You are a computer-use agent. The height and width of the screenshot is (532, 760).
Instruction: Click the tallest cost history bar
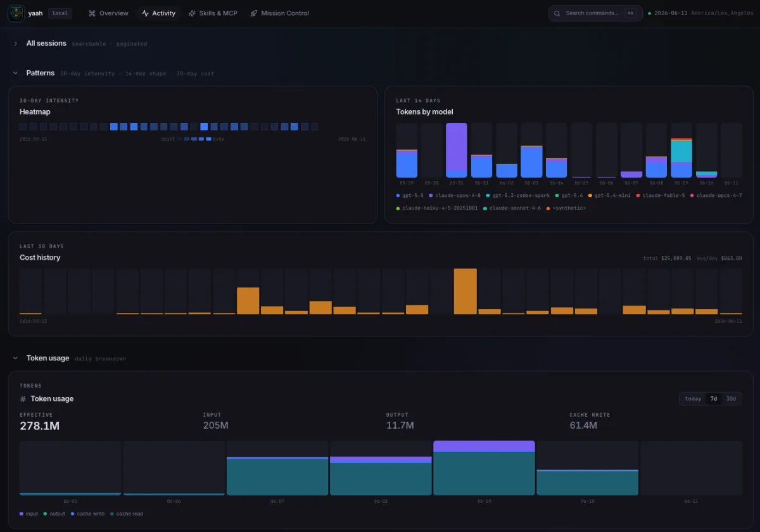point(465,291)
